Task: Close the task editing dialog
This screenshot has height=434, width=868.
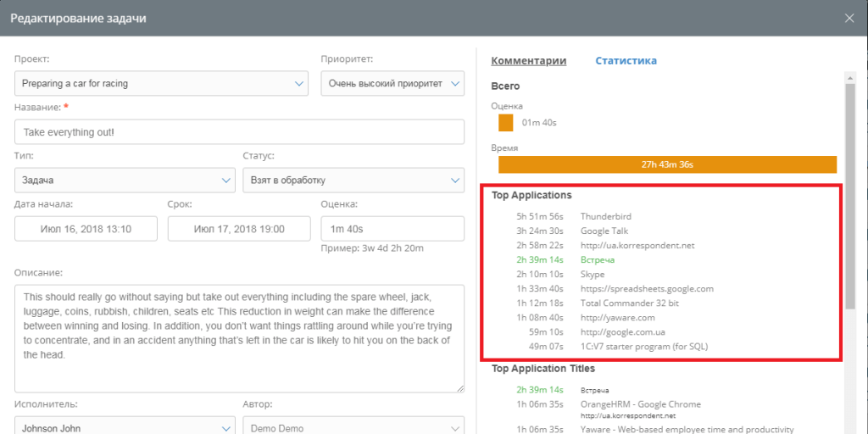Action: tap(849, 19)
